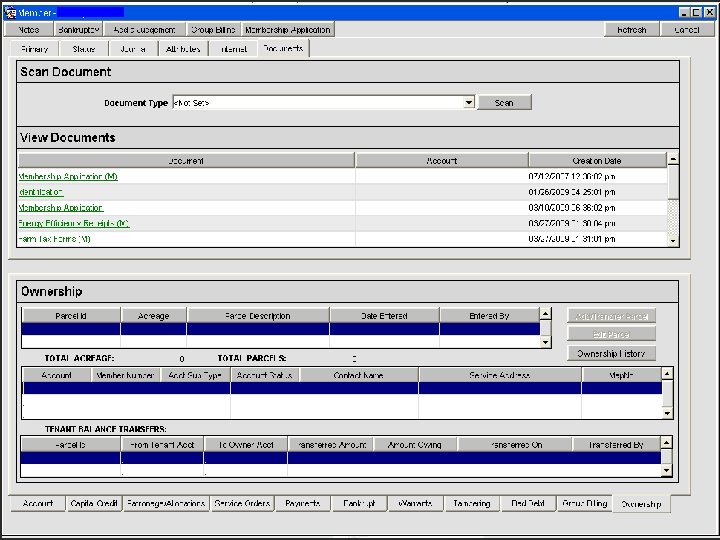Select the Documents tab

[283, 48]
